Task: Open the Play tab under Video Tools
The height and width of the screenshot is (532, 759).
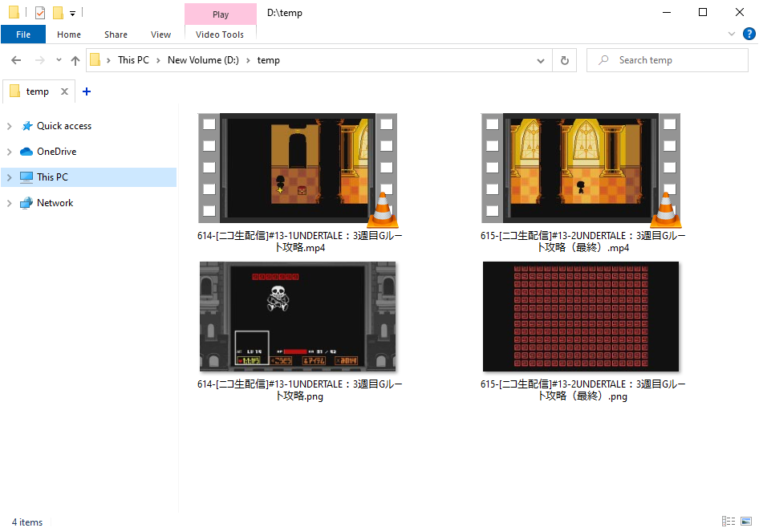Action: point(220,14)
